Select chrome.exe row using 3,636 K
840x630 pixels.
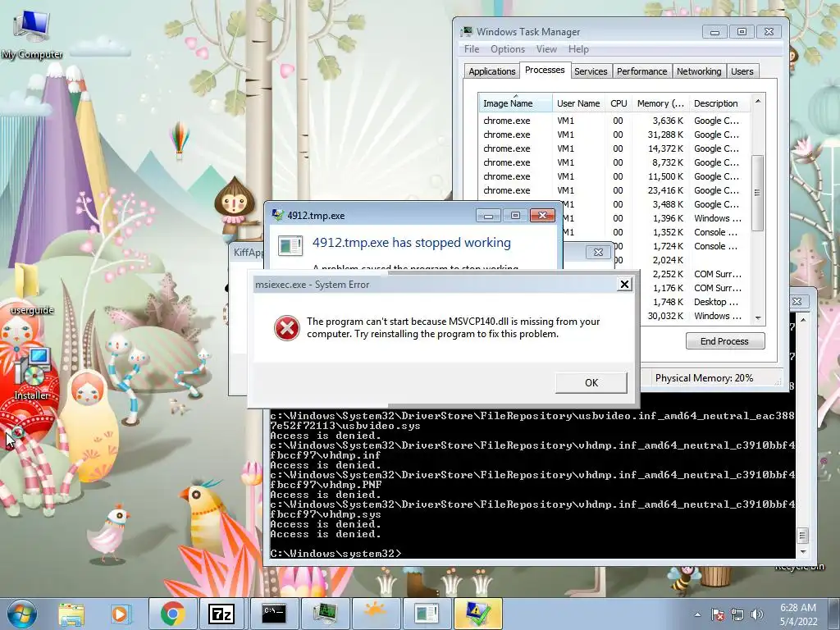pos(614,121)
